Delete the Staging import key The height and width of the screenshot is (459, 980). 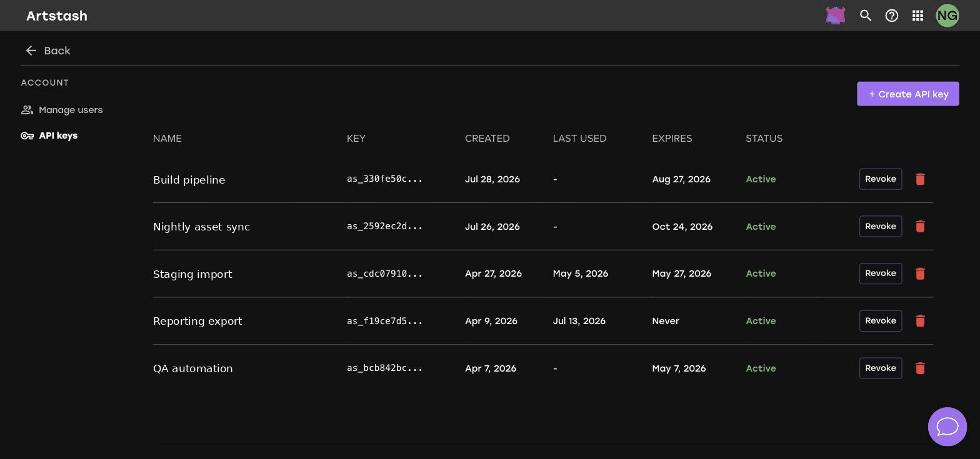click(x=920, y=274)
